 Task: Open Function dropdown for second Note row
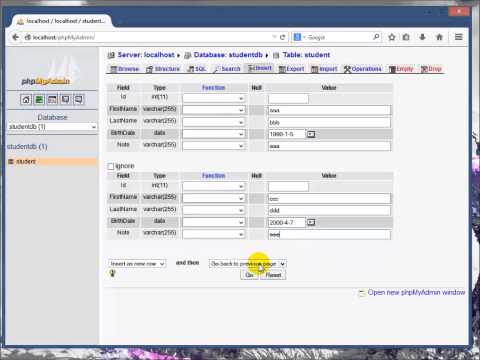point(214,234)
